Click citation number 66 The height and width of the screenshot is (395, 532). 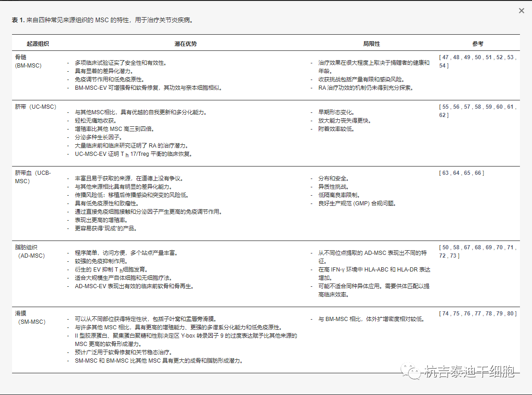pyautogui.click(x=477, y=173)
